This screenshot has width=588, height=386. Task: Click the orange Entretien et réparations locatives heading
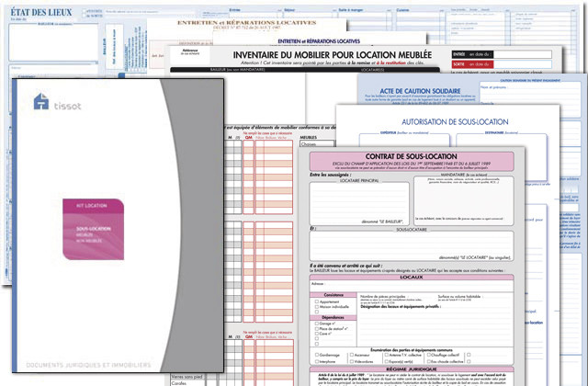click(246, 23)
